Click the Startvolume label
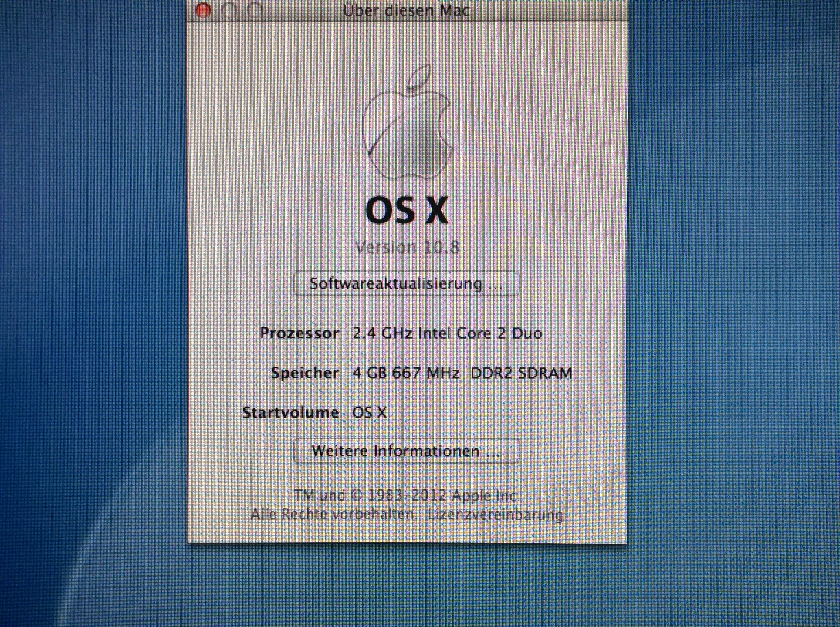 point(290,413)
